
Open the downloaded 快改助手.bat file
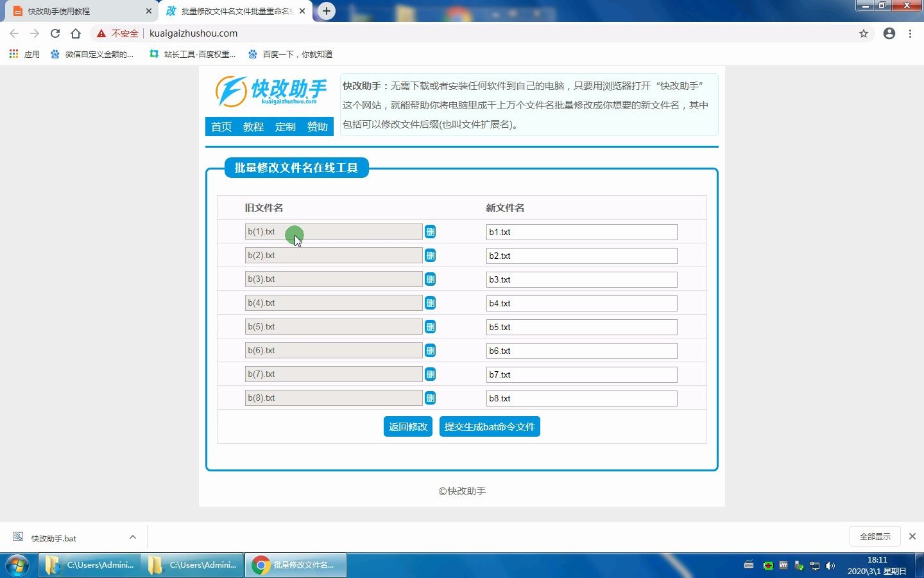click(x=54, y=538)
